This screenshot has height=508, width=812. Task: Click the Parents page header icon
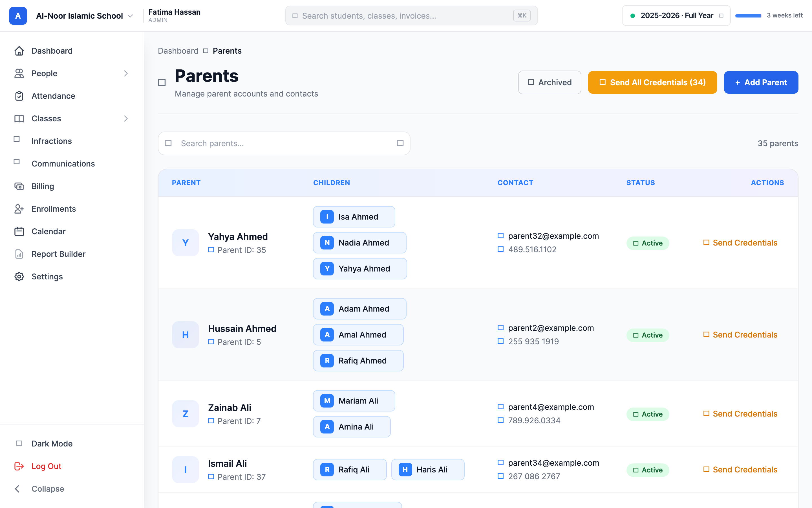pyautogui.click(x=162, y=82)
